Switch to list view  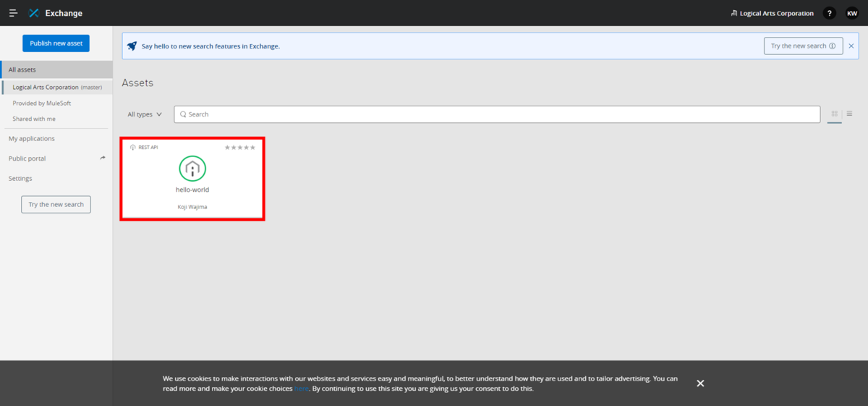pyautogui.click(x=849, y=114)
